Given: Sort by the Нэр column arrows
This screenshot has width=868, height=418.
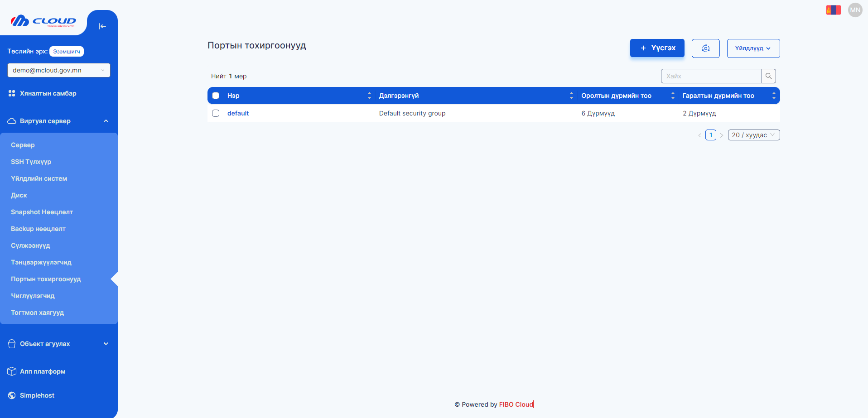Looking at the screenshot, I should click(369, 96).
